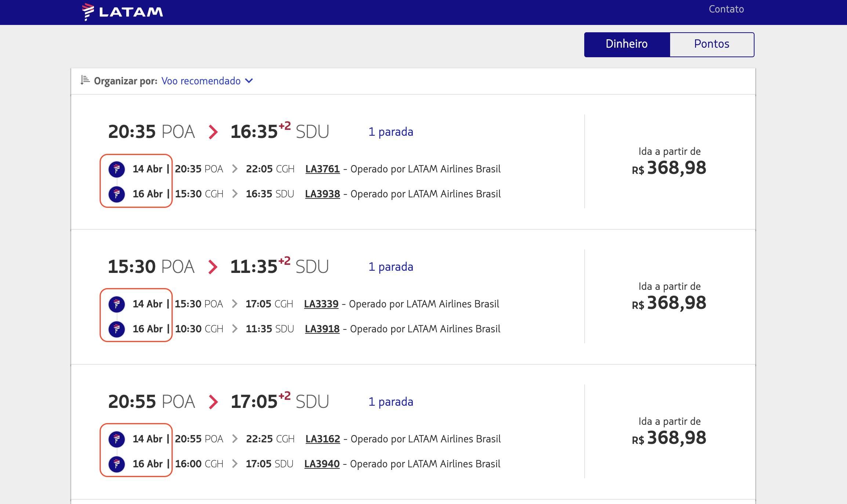Click 14 Abr date on LA3761 row

(x=148, y=169)
